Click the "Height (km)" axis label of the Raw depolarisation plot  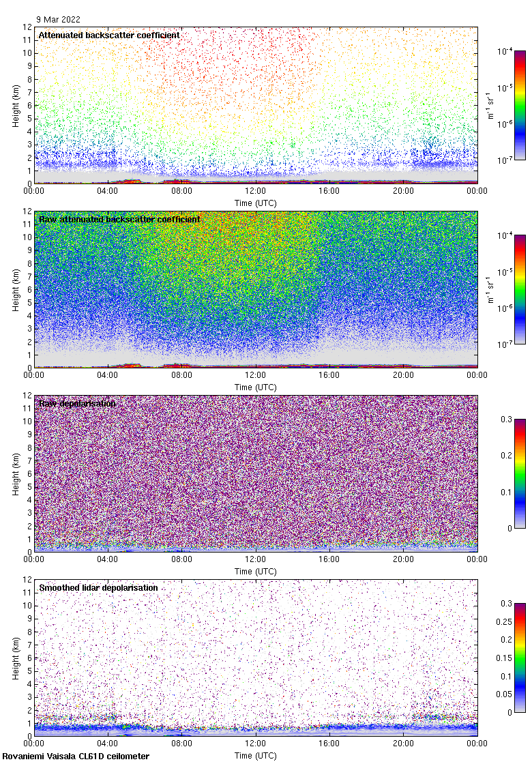(16, 474)
